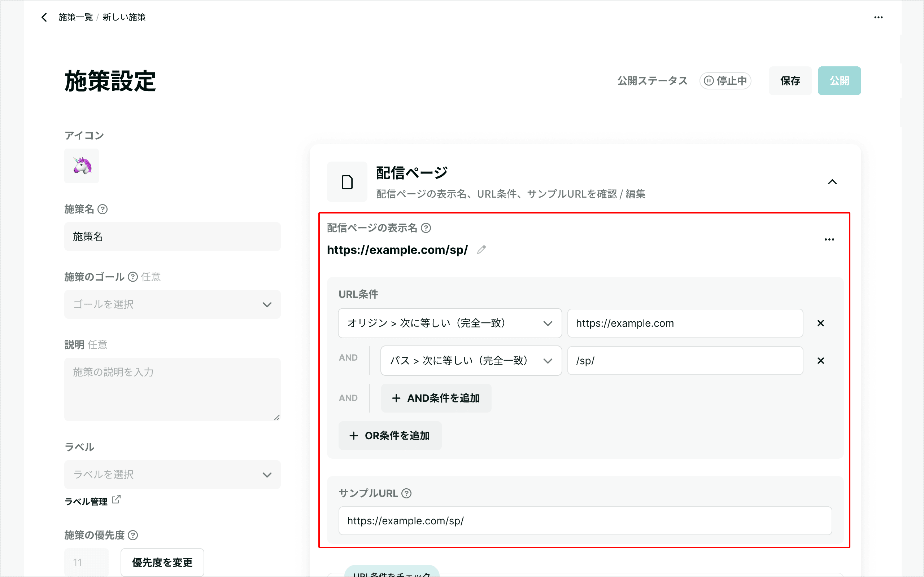Click the unicorn icon thumbnail
This screenshot has width=924, height=577.
[x=81, y=166]
